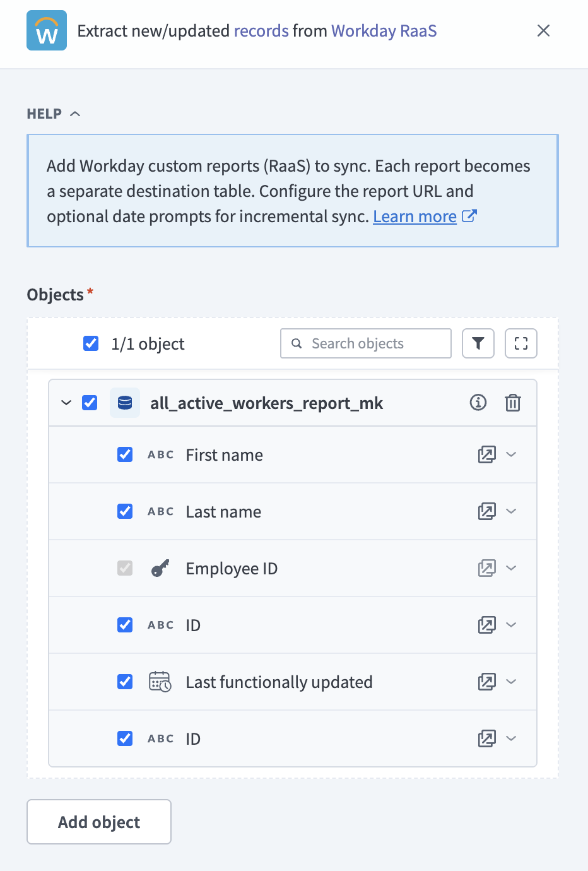Click the Workday logo icon
The height and width of the screenshot is (871, 588).
(x=47, y=30)
